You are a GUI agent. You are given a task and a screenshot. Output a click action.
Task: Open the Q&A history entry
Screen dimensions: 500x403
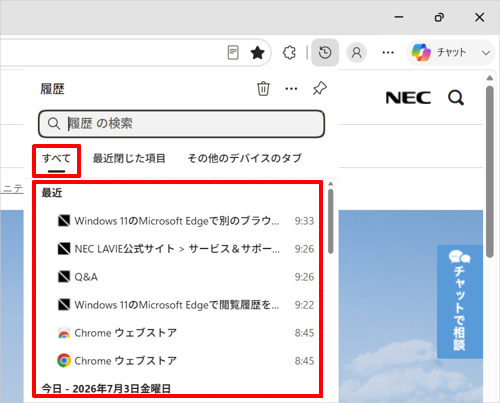tap(185, 277)
